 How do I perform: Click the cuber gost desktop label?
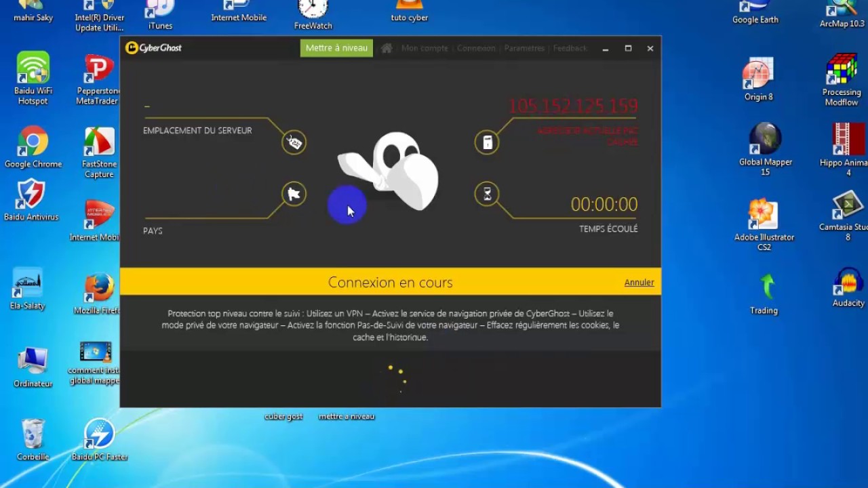click(x=283, y=416)
